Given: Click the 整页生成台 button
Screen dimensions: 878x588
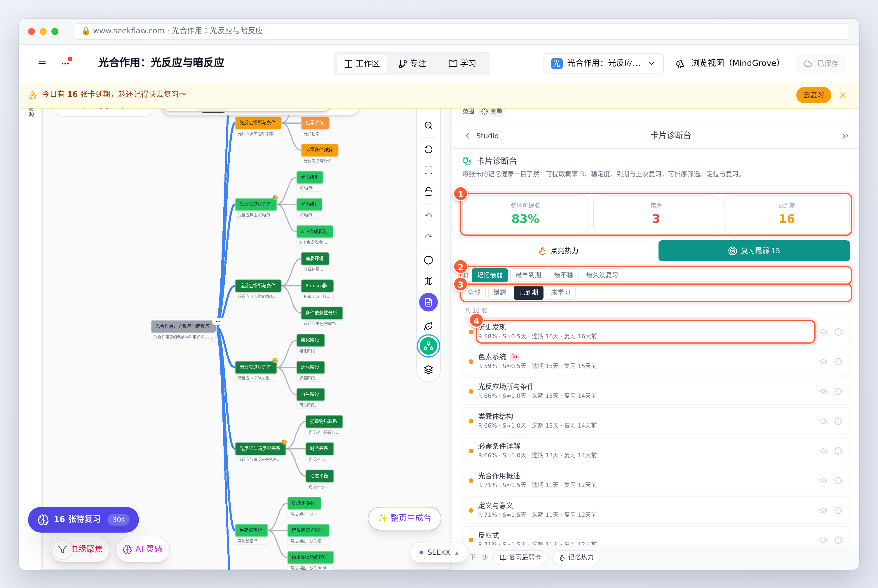Looking at the screenshot, I should click(405, 518).
